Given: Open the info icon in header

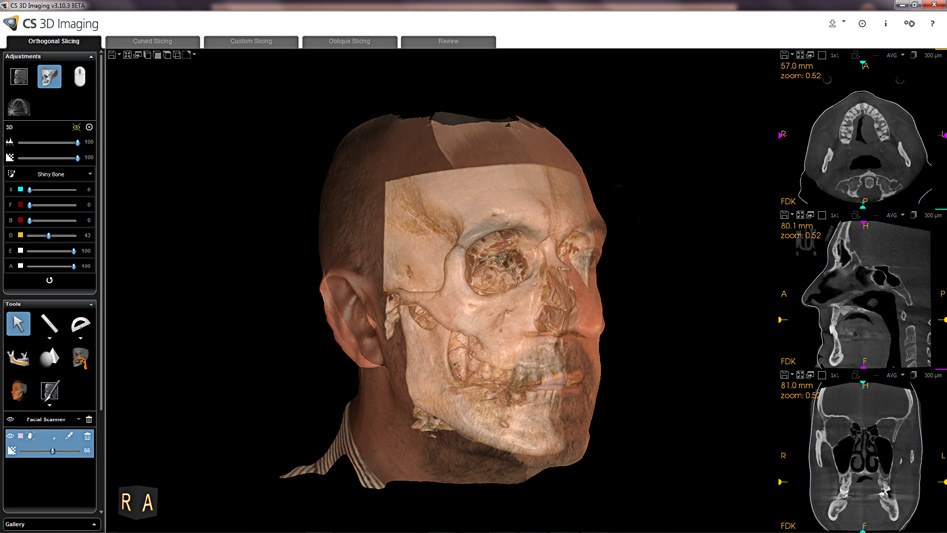Looking at the screenshot, I should coord(885,24).
